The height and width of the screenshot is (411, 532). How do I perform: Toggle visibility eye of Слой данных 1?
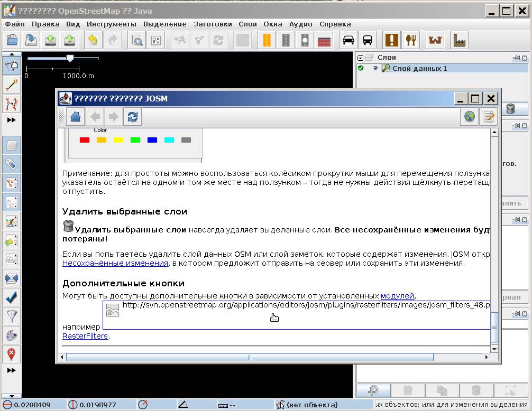[375, 68]
